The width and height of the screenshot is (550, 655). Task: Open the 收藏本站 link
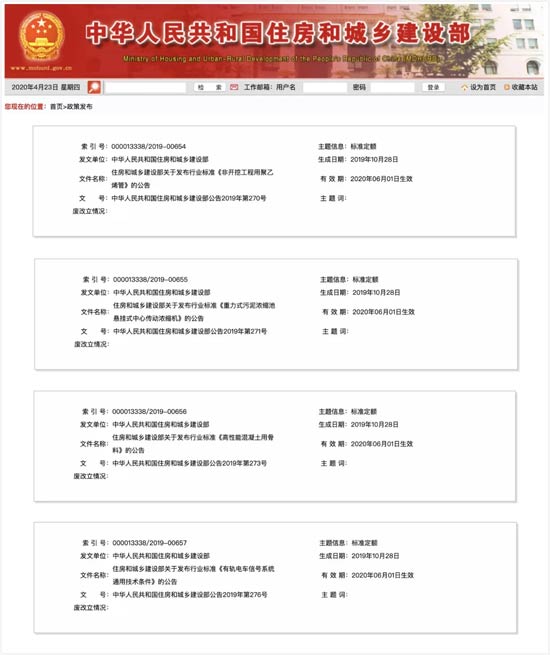click(x=525, y=87)
